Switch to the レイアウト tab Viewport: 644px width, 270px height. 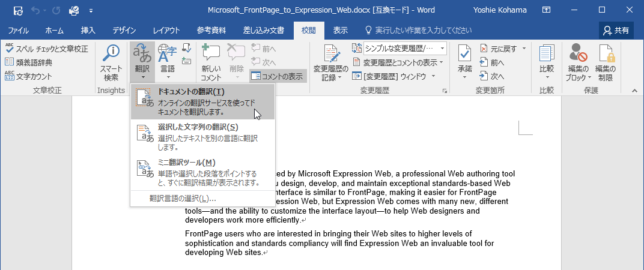tap(166, 31)
